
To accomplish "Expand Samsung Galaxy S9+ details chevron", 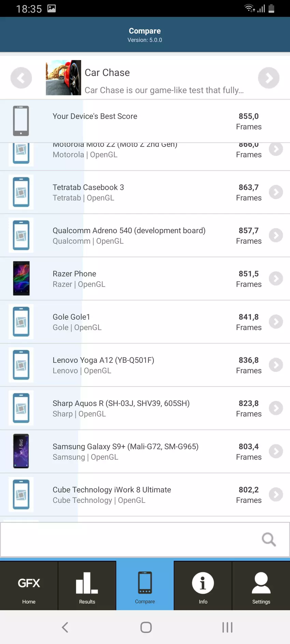I will 276,451.
